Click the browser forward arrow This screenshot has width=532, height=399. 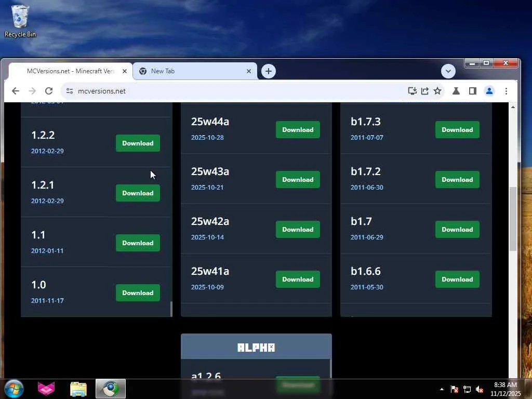32,91
